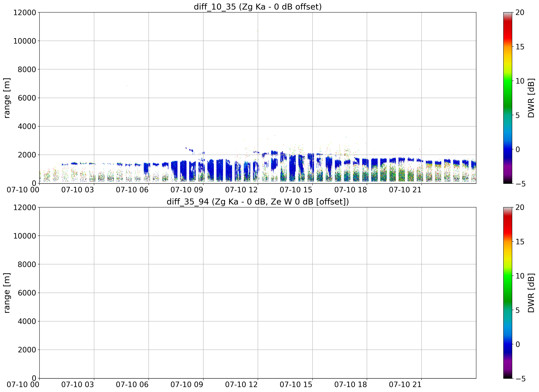Screen dimensions: 539x392
Task: Click "07-10 00" on the upper plot's time axis
Action: (23, 190)
